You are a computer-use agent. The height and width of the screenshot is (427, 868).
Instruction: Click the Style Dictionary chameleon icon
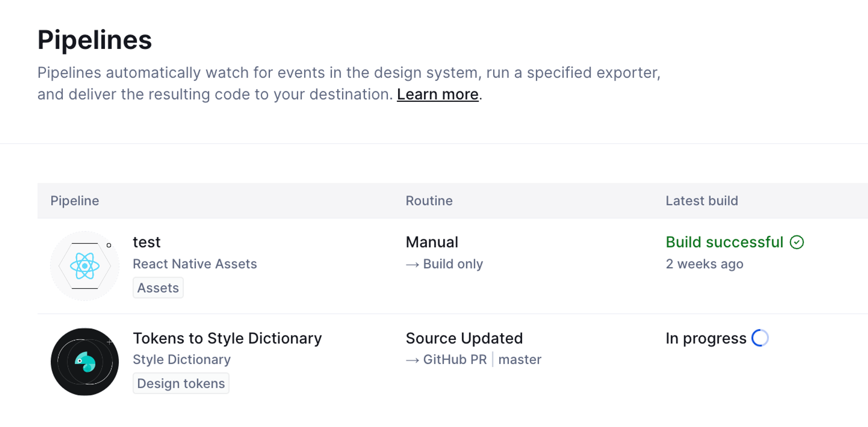(85, 362)
